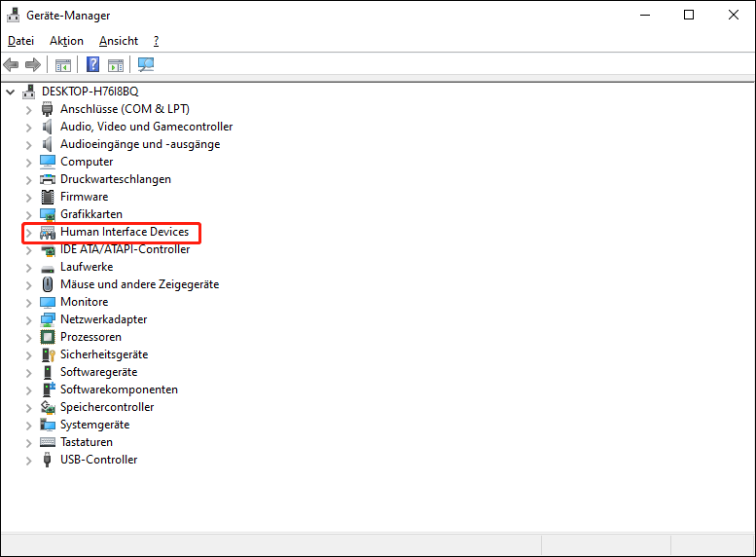Click the Grafikkarten display adapter icon
The height and width of the screenshot is (557, 756).
coord(48,214)
